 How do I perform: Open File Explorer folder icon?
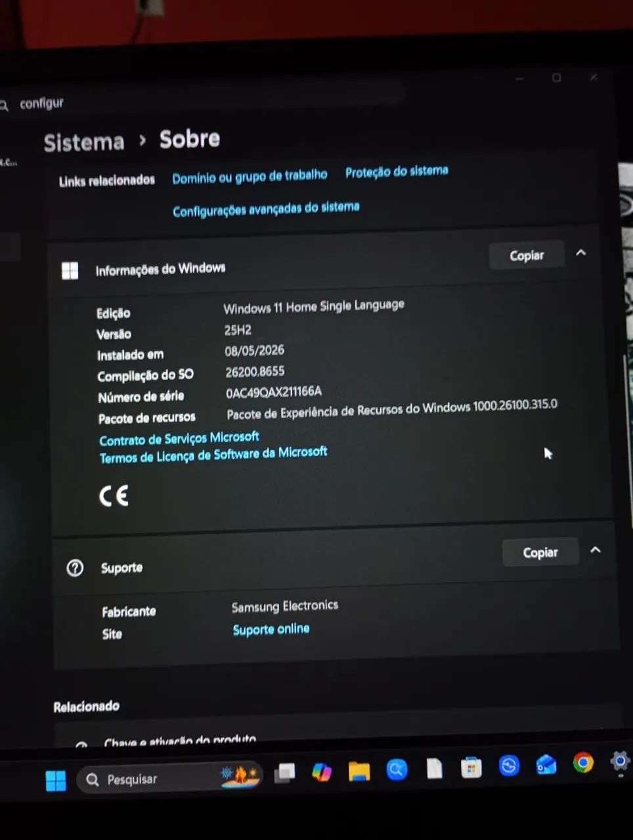(x=359, y=770)
